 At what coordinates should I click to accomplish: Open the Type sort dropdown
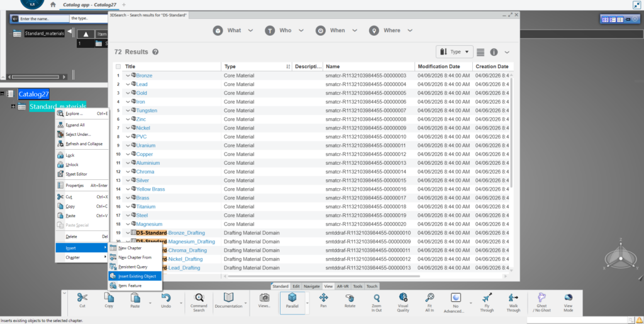pos(455,52)
